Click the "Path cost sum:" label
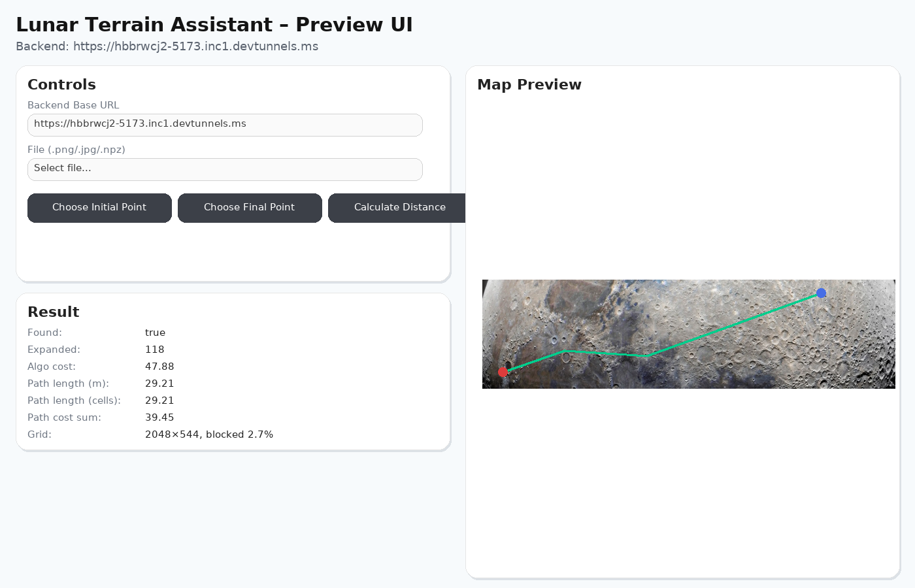The width and height of the screenshot is (915, 588). point(64,417)
